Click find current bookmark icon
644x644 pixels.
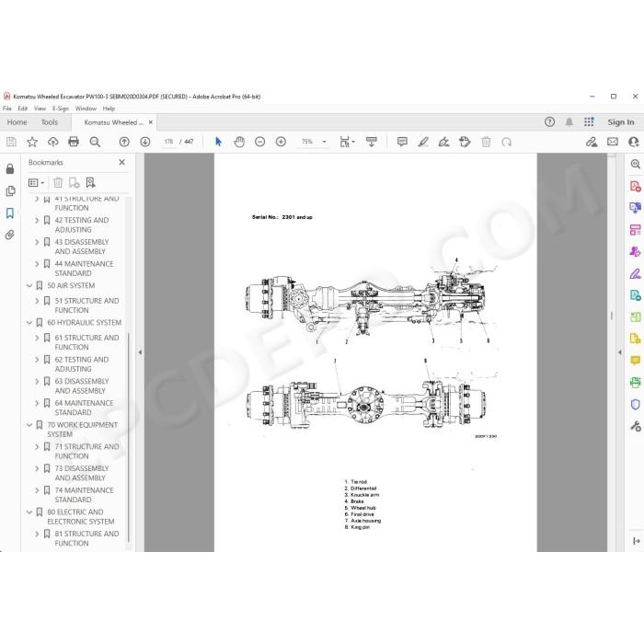click(90, 182)
